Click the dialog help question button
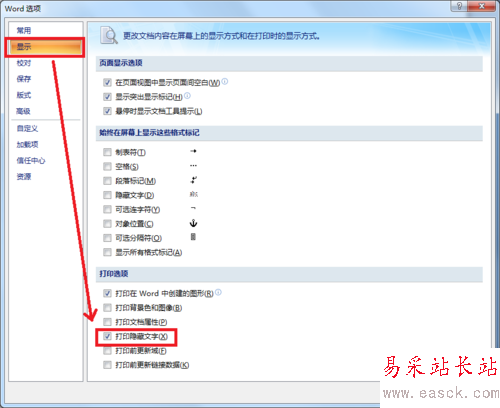This screenshot has width=500, height=408. point(459,6)
